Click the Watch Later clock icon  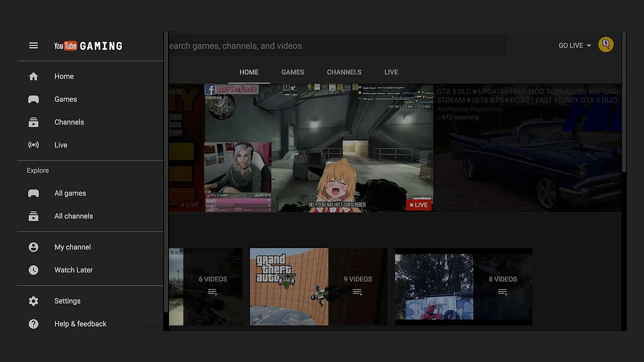point(33,270)
